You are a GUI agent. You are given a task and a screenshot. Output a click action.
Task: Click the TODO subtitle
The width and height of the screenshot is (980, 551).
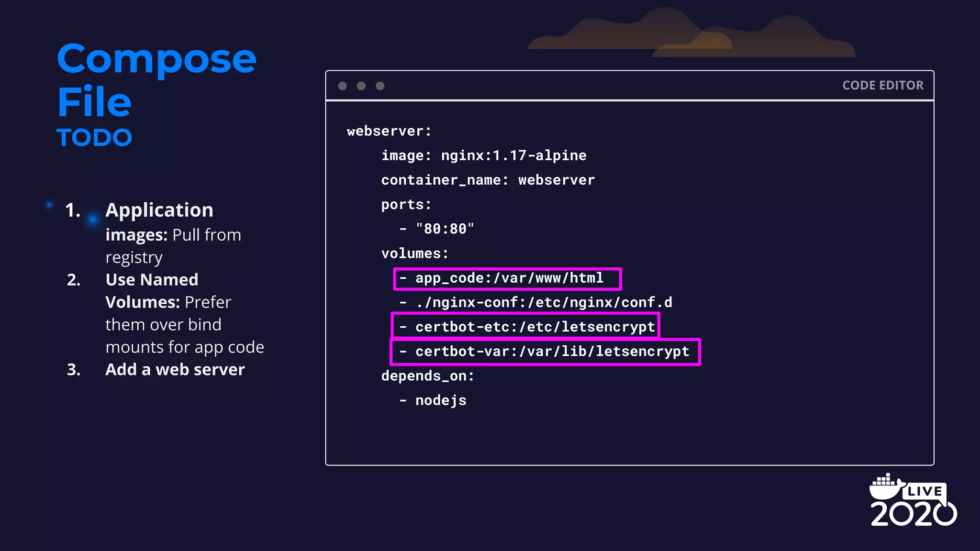[94, 138]
